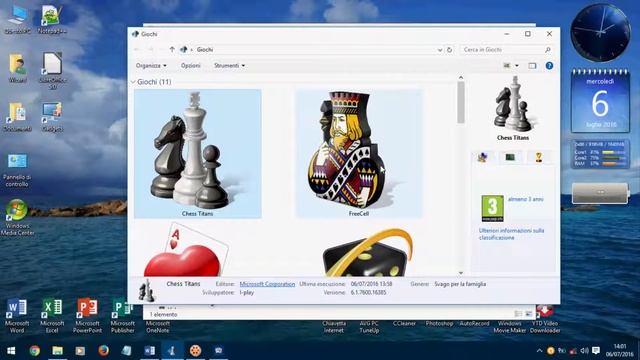
Task: Open the LibreOffice 5.0 desktop shortcut
Action: [52, 70]
